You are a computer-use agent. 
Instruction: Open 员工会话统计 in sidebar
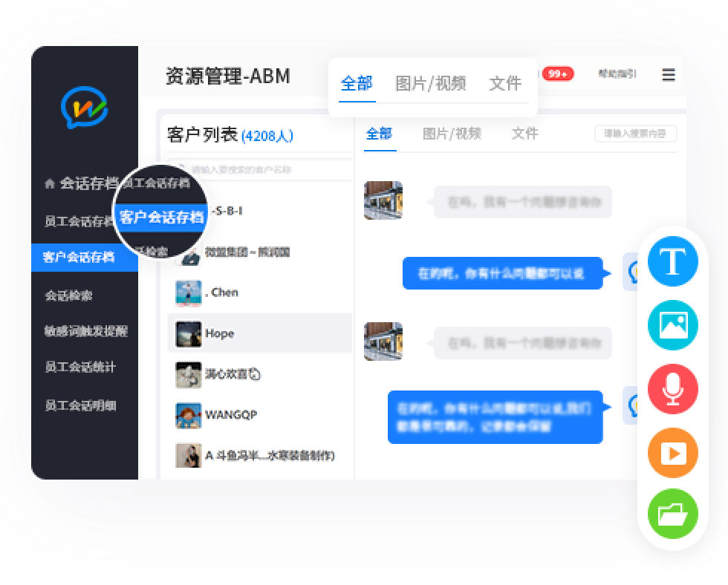click(x=80, y=367)
